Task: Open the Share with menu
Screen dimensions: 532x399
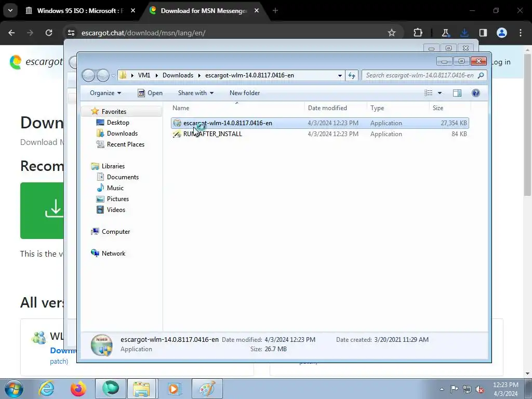Action: tap(196, 93)
